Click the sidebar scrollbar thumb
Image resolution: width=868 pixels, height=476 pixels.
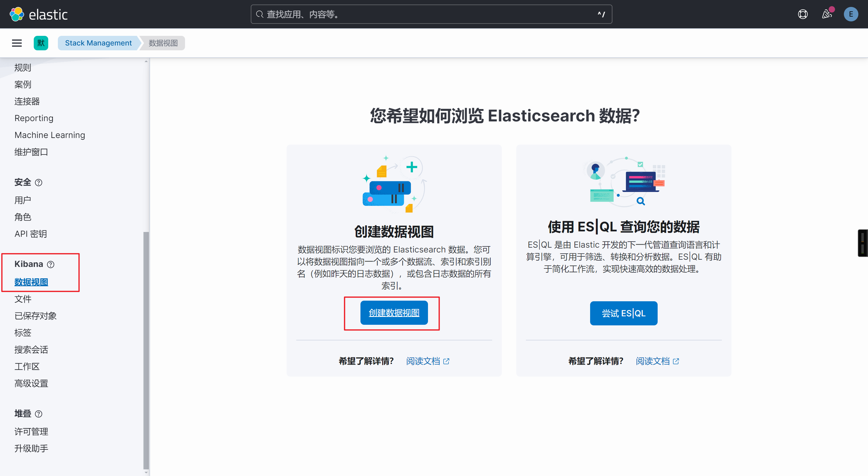[x=146, y=350]
